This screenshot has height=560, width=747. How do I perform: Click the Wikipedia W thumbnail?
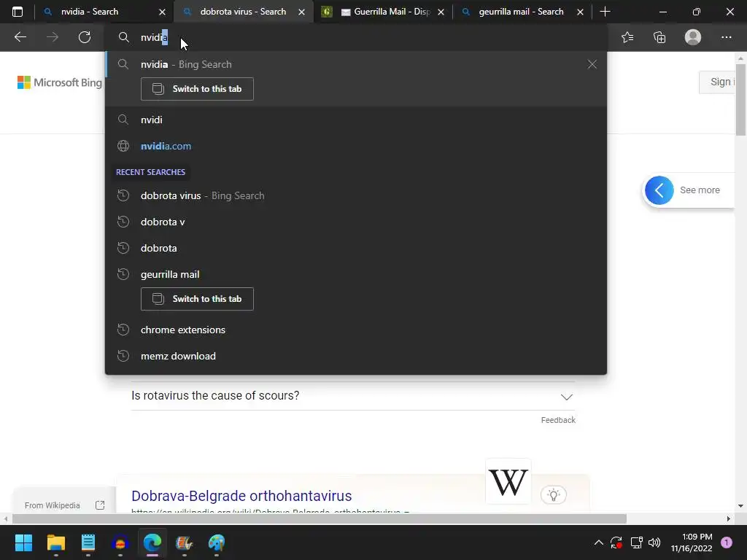[508, 481]
